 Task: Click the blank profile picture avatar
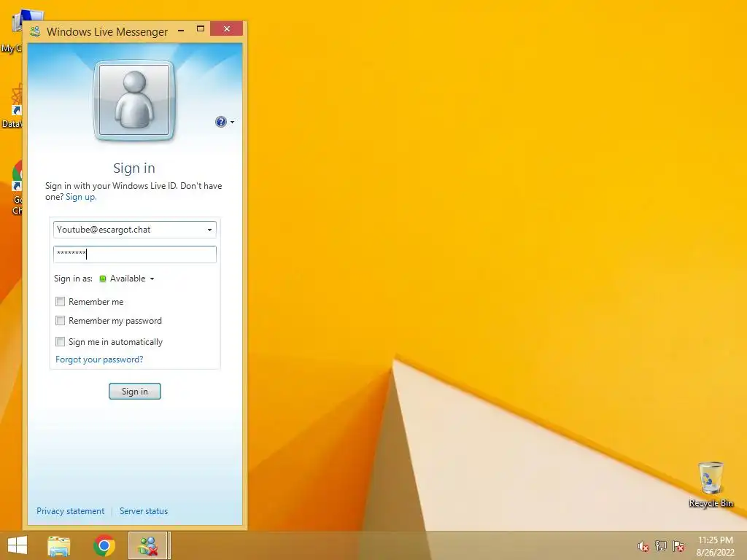(134, 101)
